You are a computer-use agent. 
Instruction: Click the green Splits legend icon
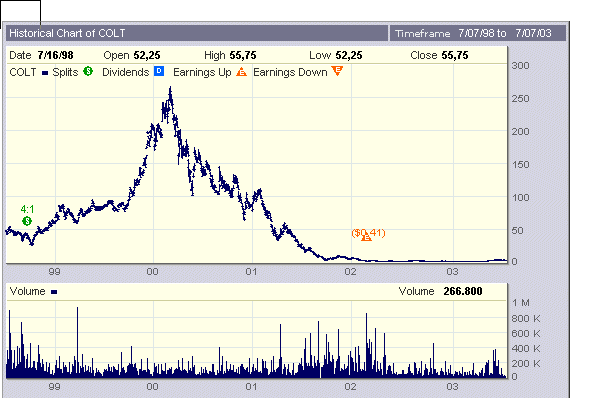tap(88, 71)
